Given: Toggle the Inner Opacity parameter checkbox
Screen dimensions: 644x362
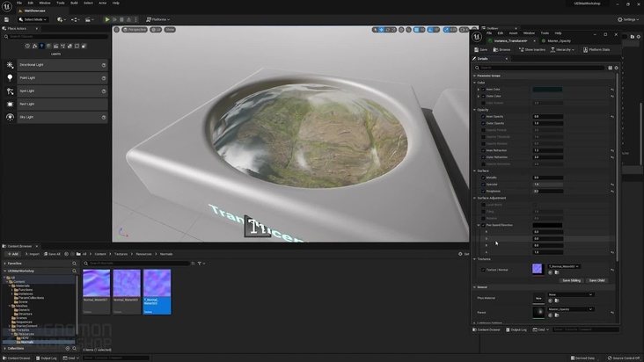Looking at the screenshot, I should (x=481, y=116).
